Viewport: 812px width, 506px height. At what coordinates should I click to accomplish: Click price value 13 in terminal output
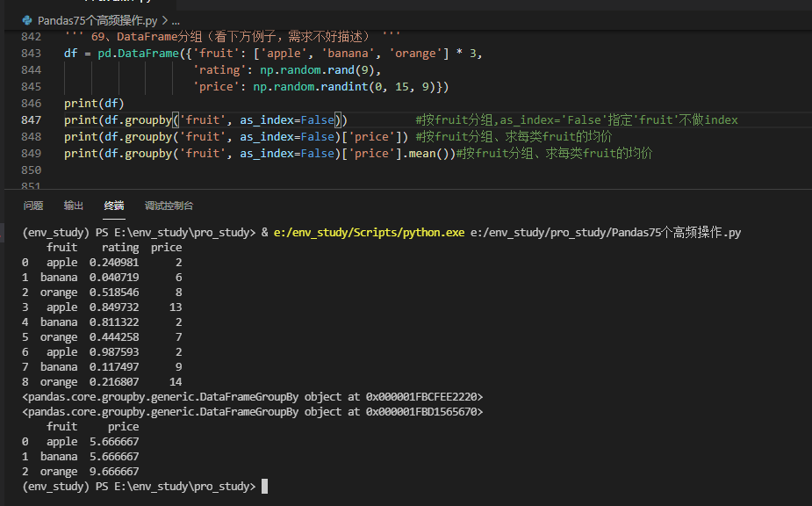(176, 307)
